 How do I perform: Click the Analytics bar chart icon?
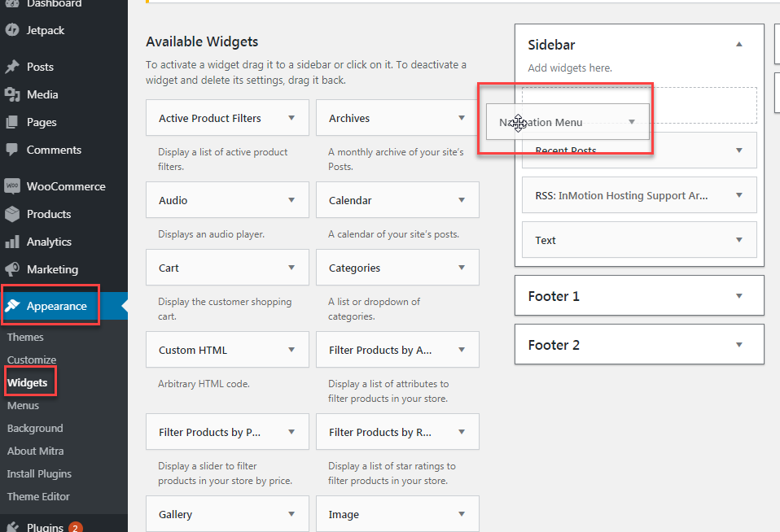point(12,242)
